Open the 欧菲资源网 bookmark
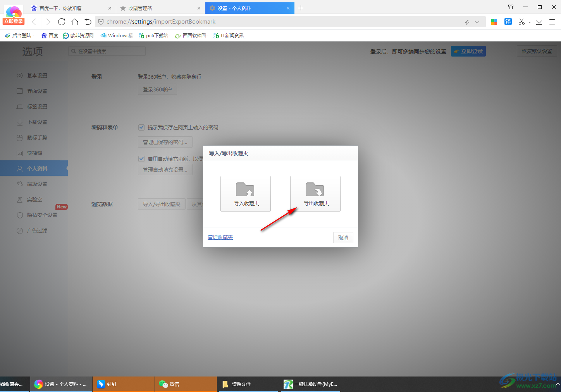The width and height of the screenshot is (561, 392). (x=78, y=35)
